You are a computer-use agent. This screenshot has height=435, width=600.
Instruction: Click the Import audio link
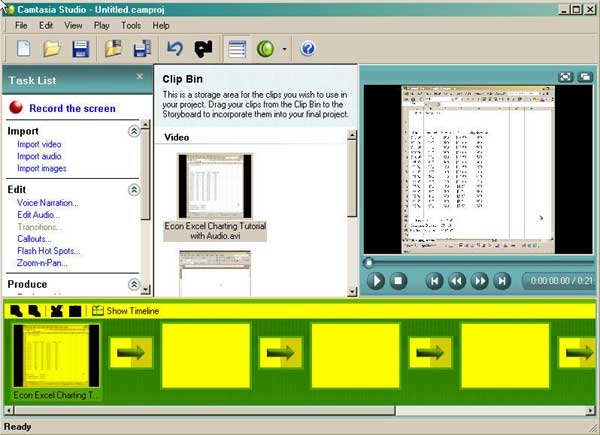(x=39, y=156)
